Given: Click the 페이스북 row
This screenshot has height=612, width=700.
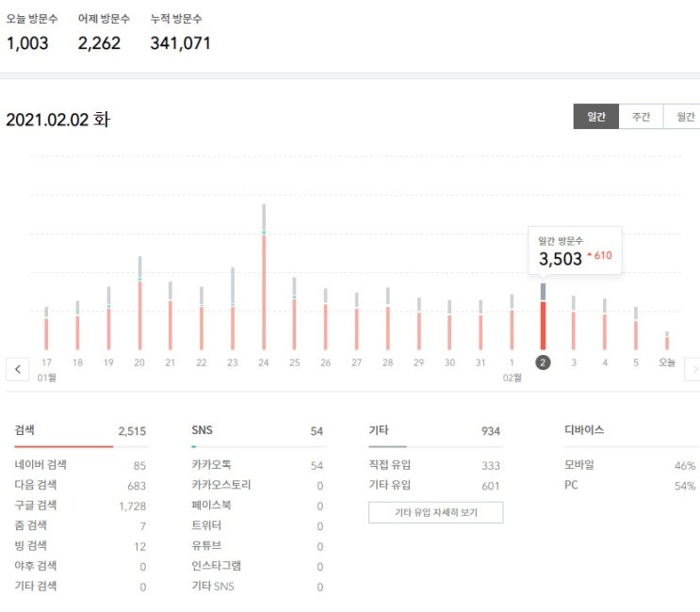Looking at the screenshot, I should [x=257, y=506].
